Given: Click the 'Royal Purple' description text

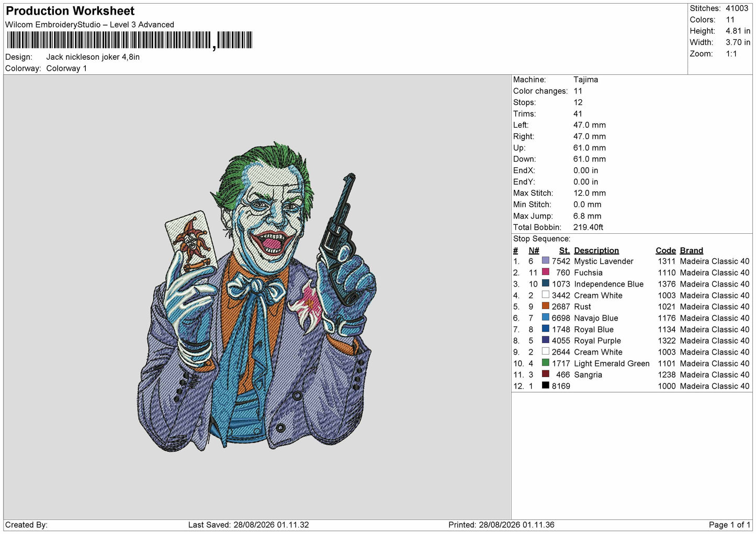Looking at the screenshot, I should (x=597, y=340).
